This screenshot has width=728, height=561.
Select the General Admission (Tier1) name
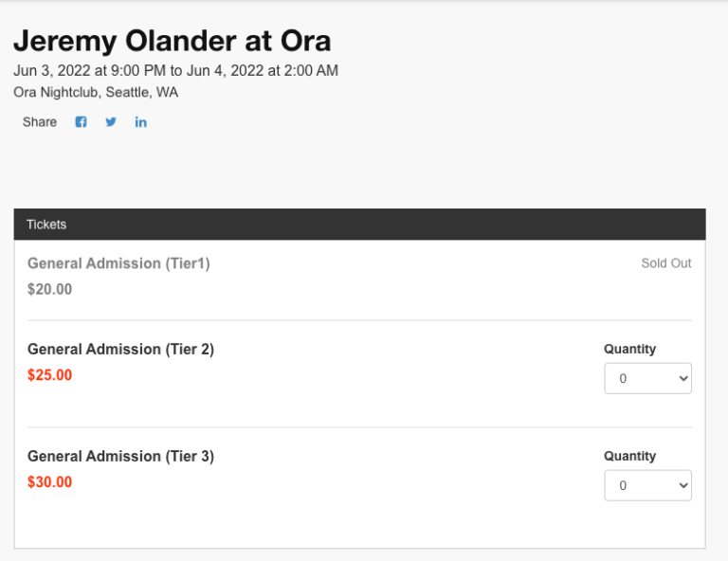118,263
